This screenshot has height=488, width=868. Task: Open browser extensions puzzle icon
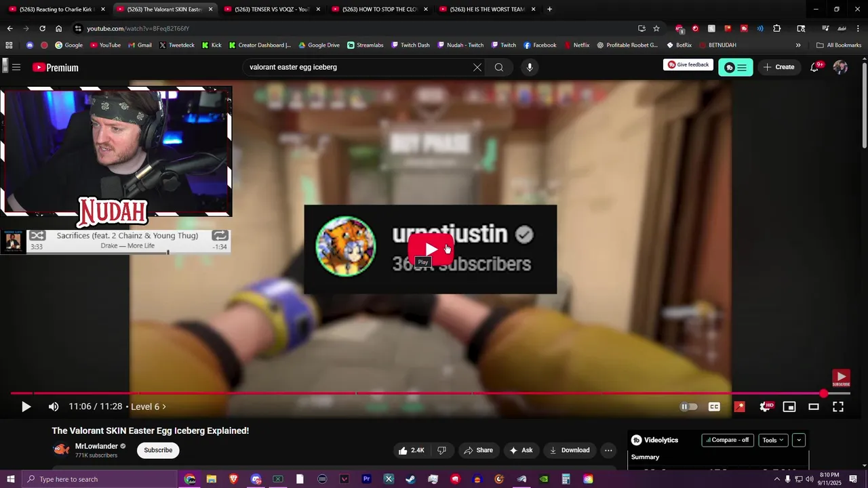point(777,28)
